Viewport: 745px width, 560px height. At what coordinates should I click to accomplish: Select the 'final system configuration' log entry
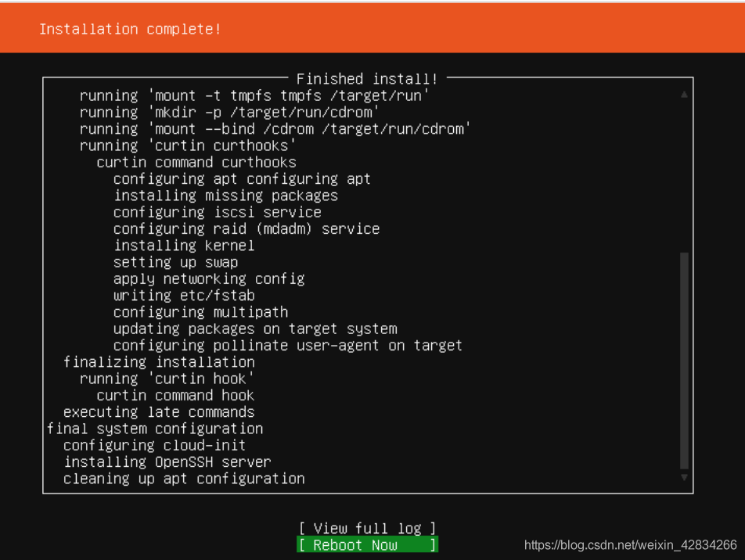155,429
